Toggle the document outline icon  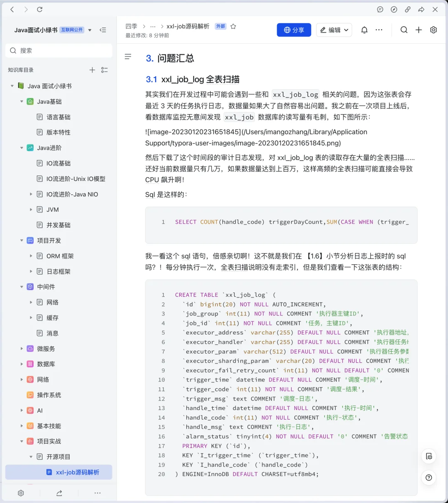click(x=128, y=56)
